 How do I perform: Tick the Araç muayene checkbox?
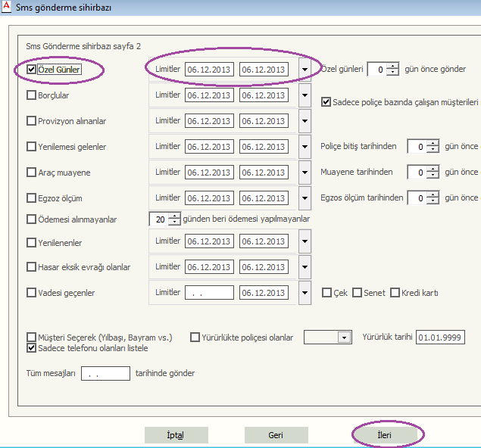32,173
